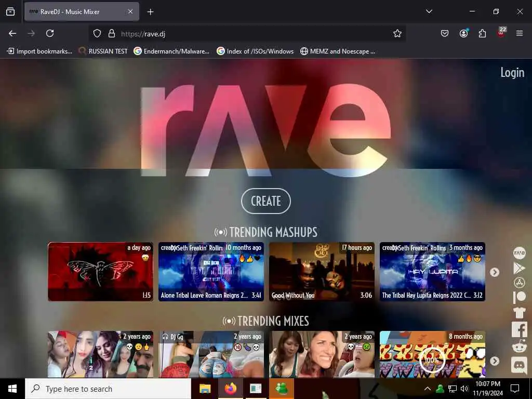Open Import bookmarks bookmark item

40,51
